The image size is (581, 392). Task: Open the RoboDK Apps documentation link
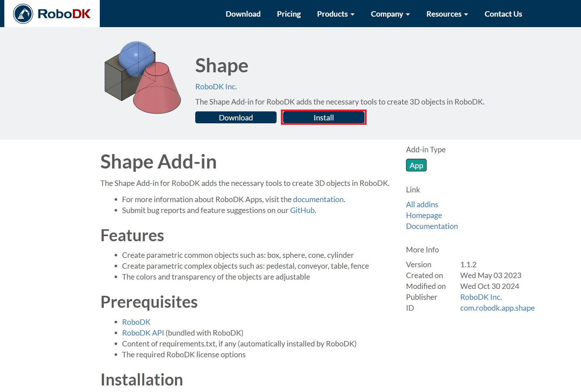coord(318,199)
